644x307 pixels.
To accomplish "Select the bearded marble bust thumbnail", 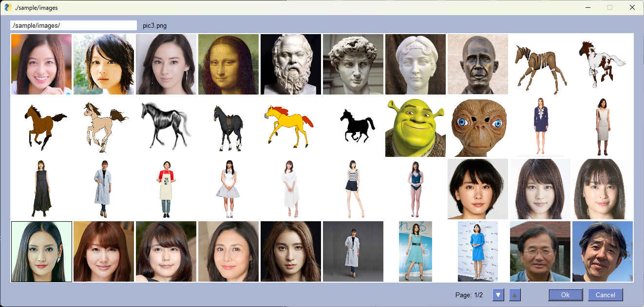I will [x=291, y=64].
